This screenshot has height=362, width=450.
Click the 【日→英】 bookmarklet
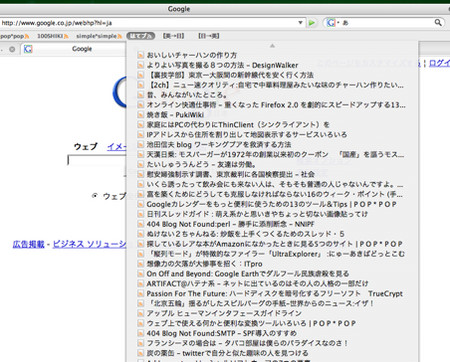(209, 36)
